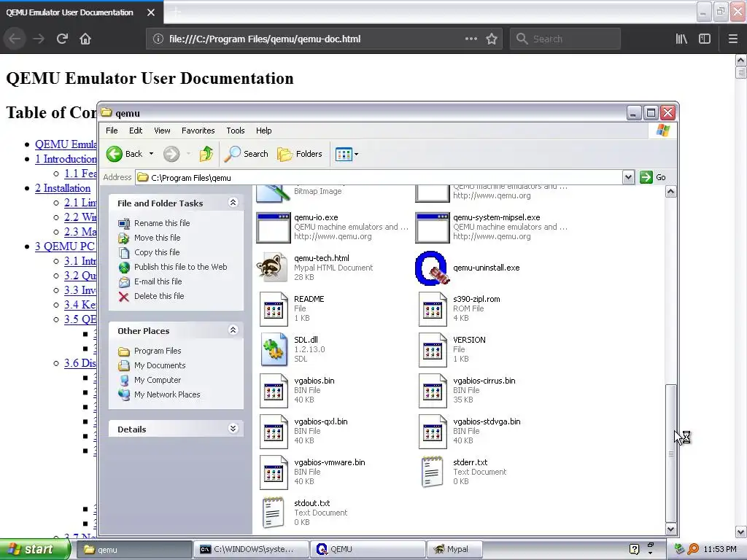Open the browser hamburger menu

(732, 39)
